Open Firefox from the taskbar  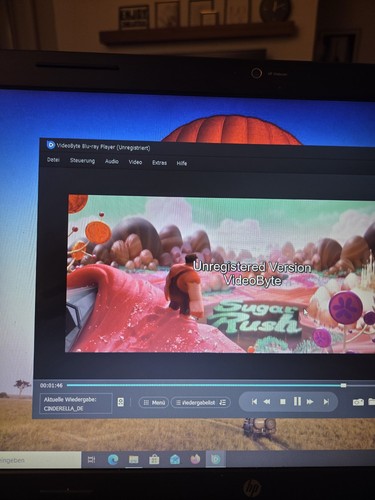195,460
